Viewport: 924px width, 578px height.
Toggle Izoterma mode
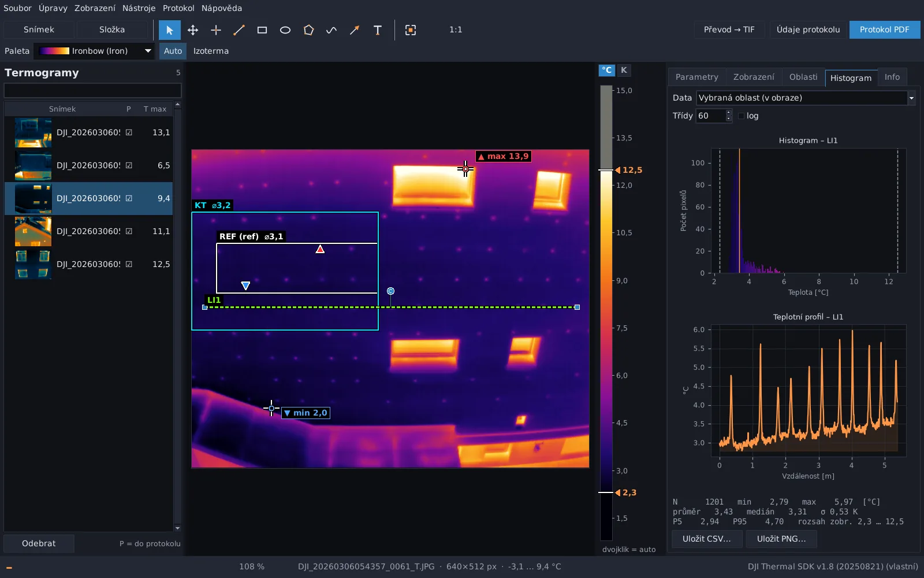[x=211, y=51]
